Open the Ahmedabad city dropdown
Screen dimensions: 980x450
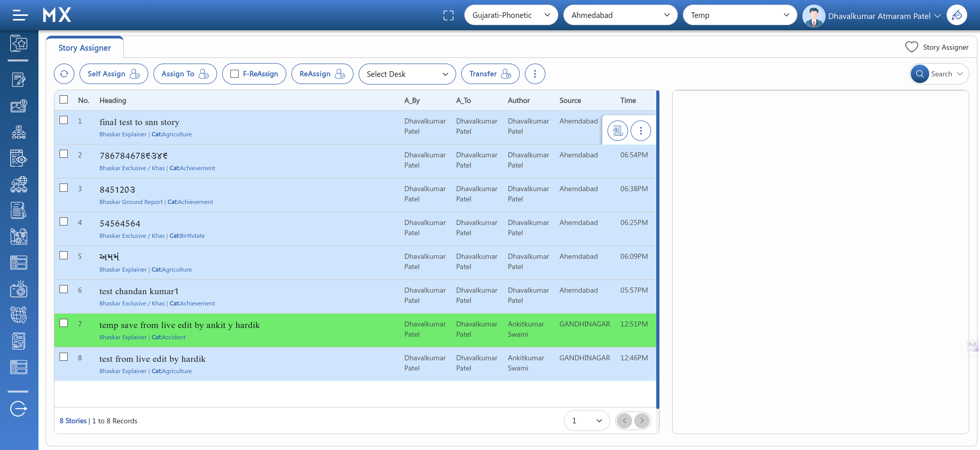(x=620, y=15)
